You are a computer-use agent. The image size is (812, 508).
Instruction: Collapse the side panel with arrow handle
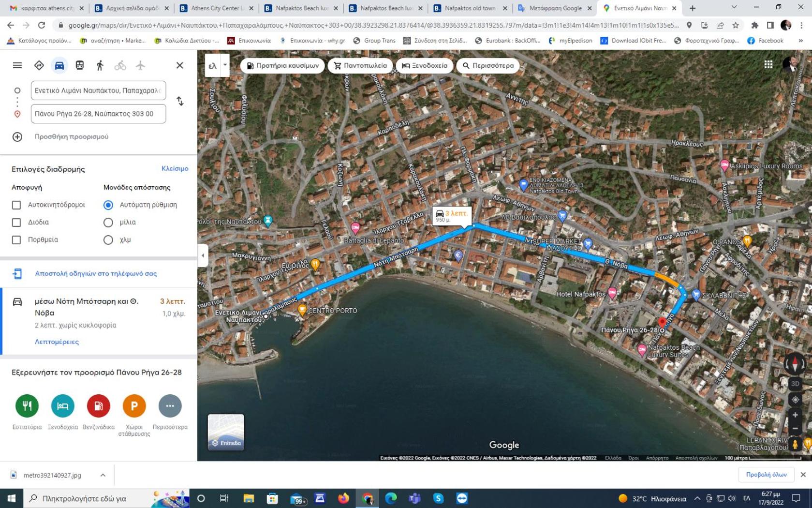click(203, 255)
